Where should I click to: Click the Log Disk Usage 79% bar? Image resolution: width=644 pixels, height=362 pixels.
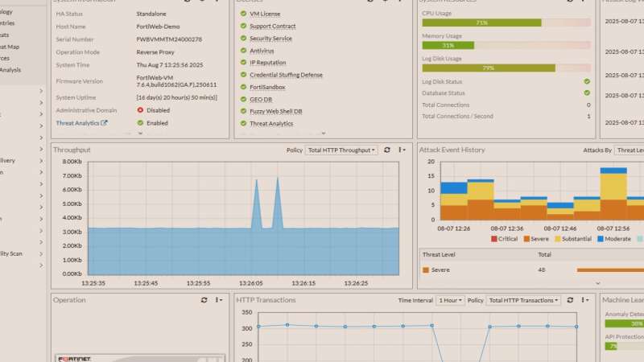(x=506, y=68)
